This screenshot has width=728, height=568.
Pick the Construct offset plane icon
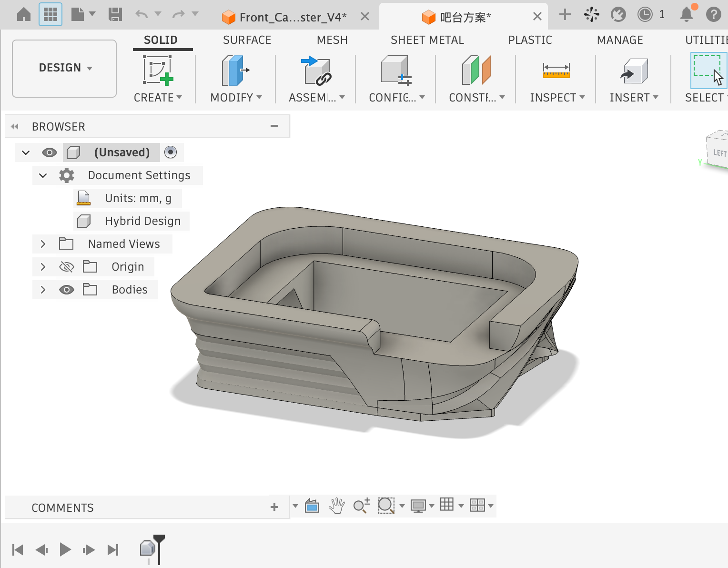click(476, 70)
